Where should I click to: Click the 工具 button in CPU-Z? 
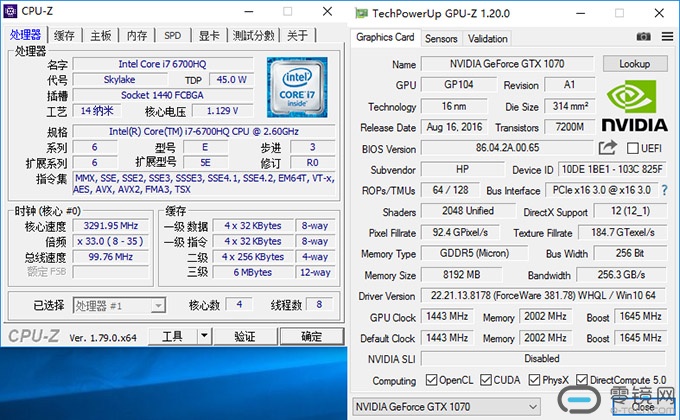pyautogui.click(x=173, y=336)
